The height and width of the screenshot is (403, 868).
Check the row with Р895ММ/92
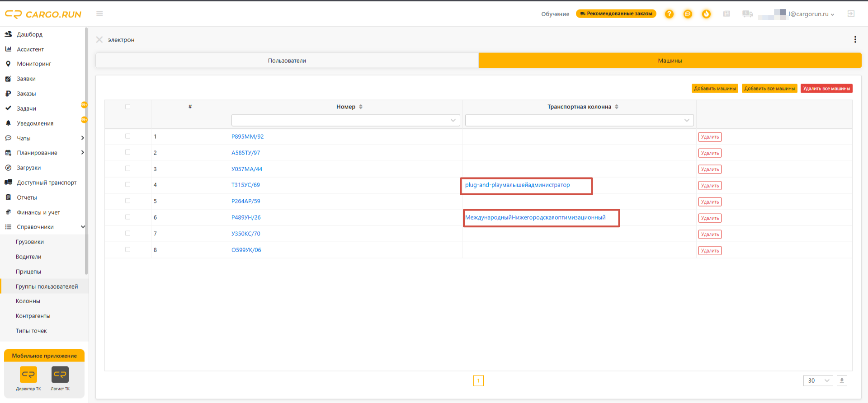pos(127,136)
